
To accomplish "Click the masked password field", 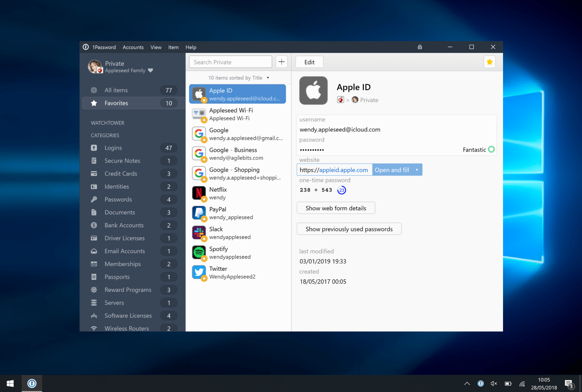I will [x=312, y=150].
